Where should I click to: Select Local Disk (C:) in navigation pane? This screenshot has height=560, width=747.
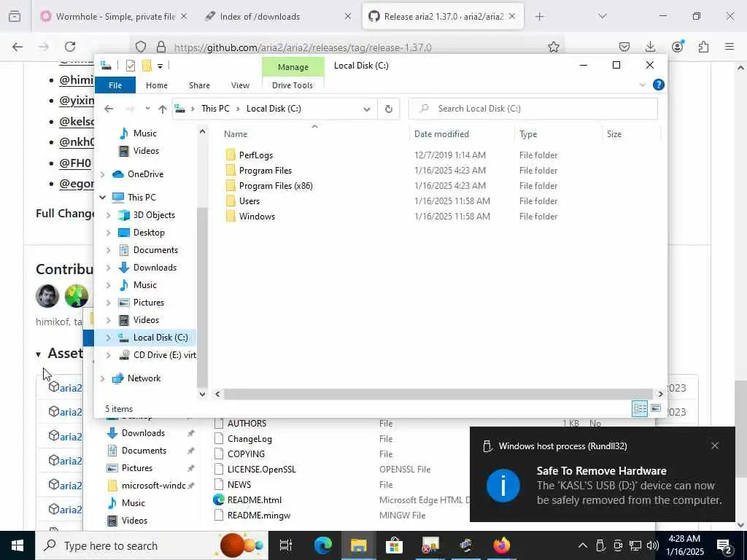(x=160, y=338)
